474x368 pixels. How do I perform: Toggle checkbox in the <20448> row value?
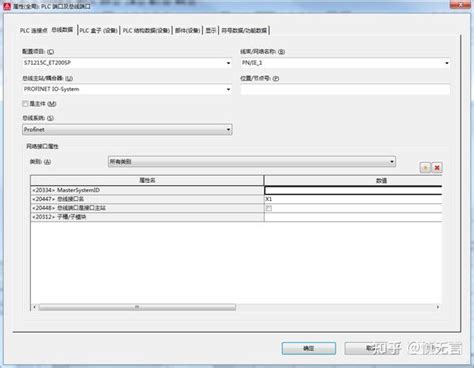(269, 208)
